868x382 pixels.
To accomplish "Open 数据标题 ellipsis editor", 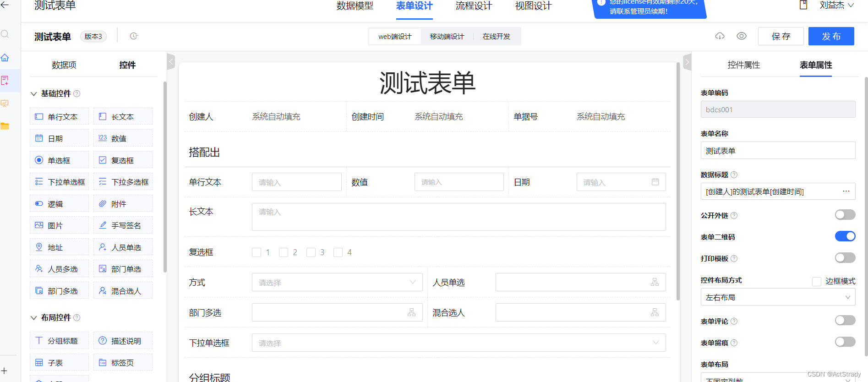I will click(846, 191).
